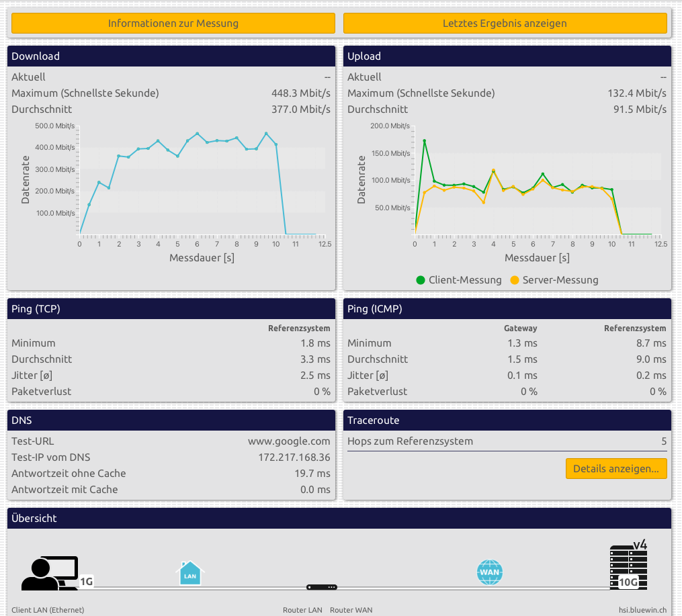Viewport: 682px width, 616px height.
Task: Click Antwortzeit ohne Cache 19.7 ms
Action: [312, 474]
